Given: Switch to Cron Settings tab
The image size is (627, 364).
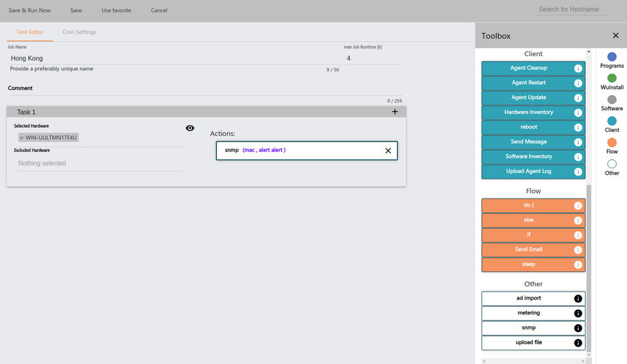Looking at the screenshot, I should (x=79, y=32).
